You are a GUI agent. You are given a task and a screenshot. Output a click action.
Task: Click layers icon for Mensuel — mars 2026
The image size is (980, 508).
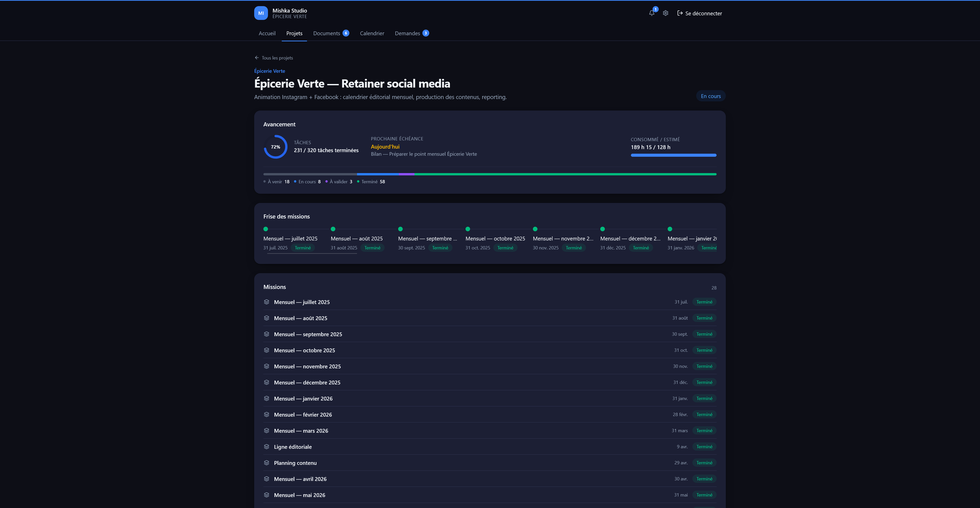point(267,430)
